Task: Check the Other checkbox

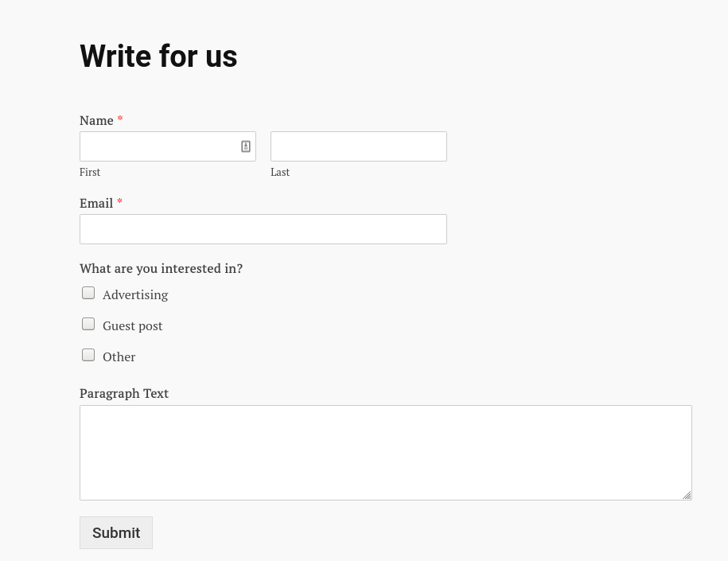Action: point(88,355)
